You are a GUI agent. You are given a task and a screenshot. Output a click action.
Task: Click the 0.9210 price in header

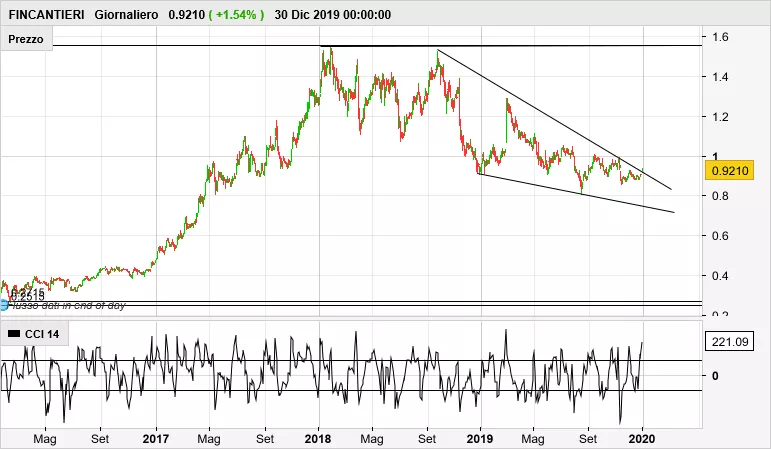click(x=186, y=15)
